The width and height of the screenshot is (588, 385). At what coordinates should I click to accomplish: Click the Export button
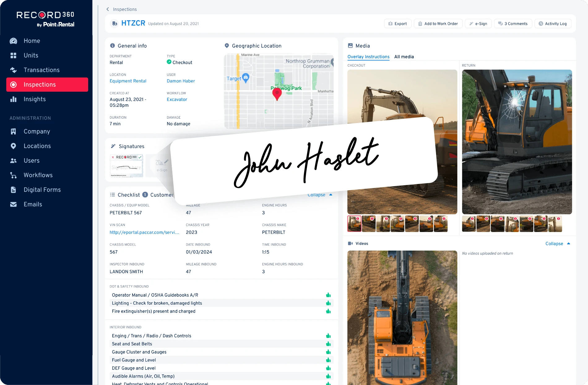(398, 24)
